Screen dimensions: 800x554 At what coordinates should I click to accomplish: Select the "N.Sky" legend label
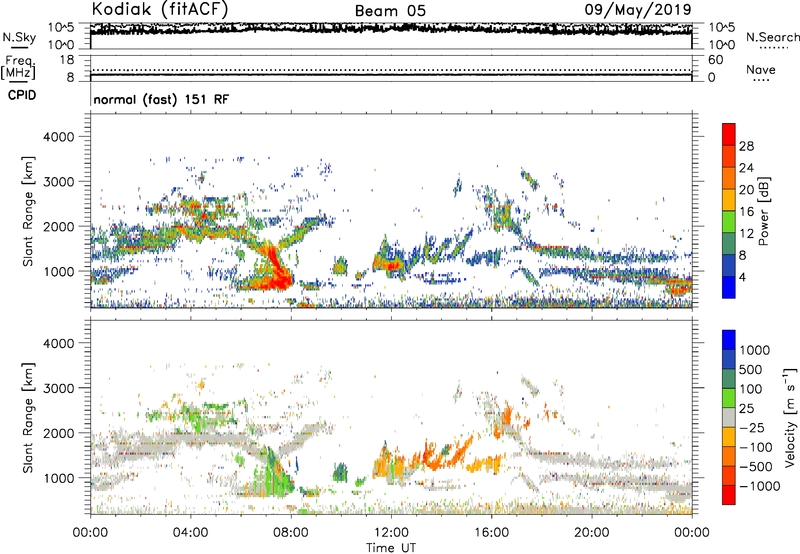pos(19,37)
